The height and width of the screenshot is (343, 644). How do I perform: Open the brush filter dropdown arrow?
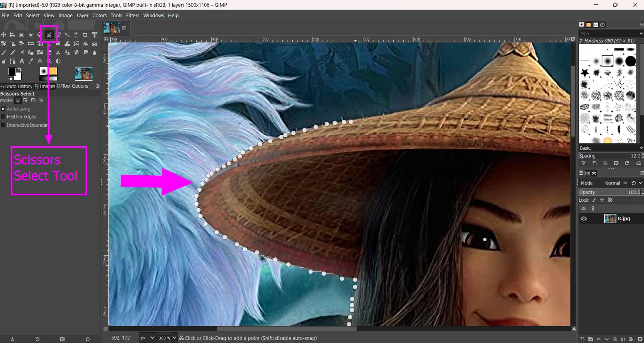[x=641, y=34]
